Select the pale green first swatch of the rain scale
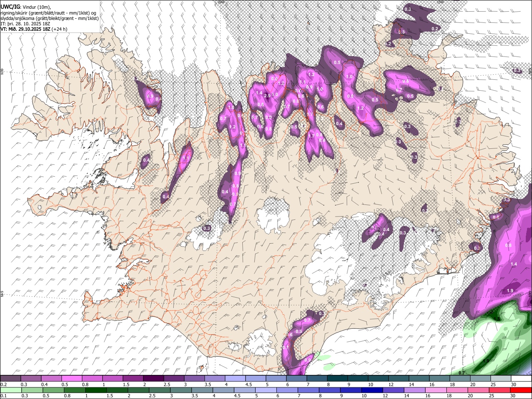This screenshot has height=399, width=532. [11, 390]
